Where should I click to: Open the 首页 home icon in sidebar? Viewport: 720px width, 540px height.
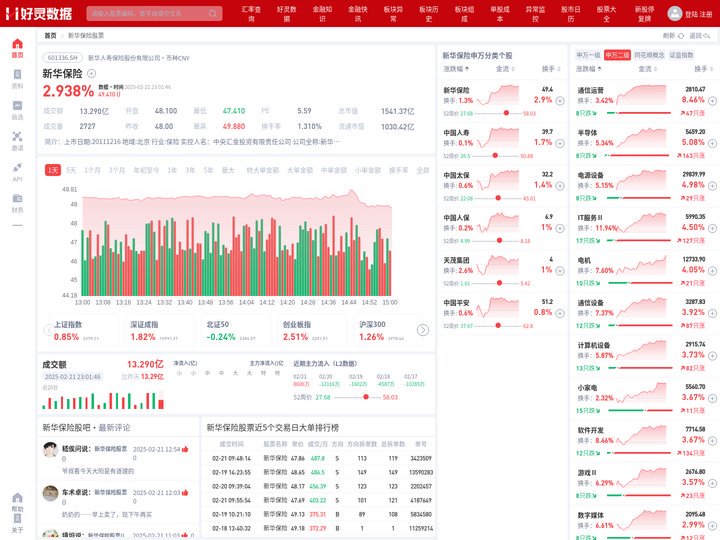(17, 44)
